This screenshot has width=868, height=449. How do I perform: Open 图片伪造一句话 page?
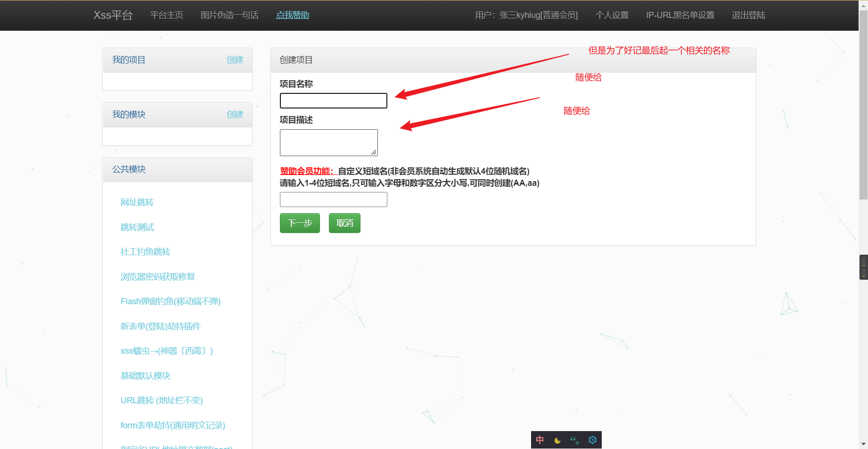pos(229,15)
